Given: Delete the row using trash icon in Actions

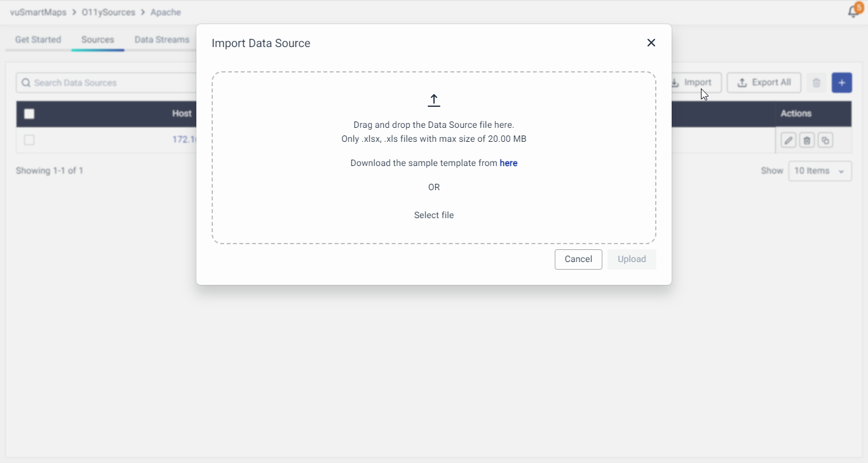Looking at the screenshot, I should 807,141.
